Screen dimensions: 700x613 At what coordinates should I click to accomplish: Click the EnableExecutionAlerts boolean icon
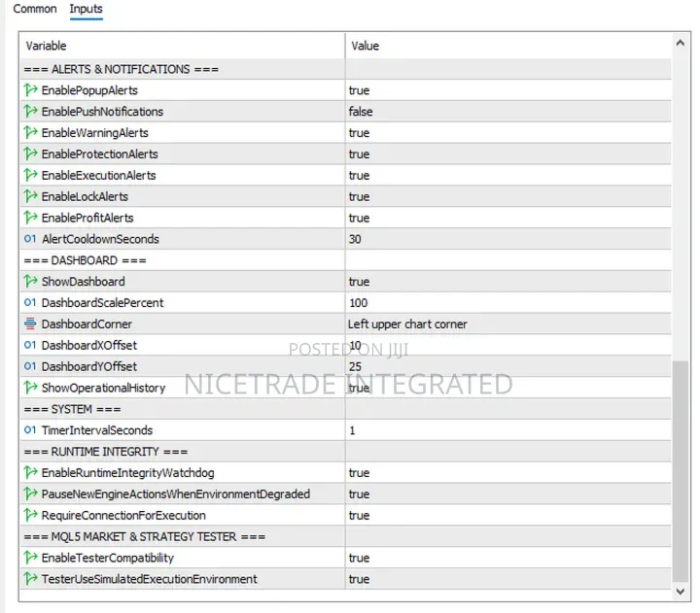click(x=30, y=175)
